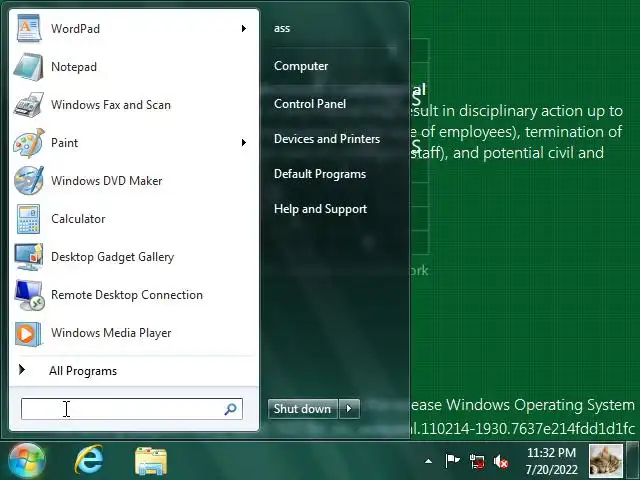Image resolution: width=640 pixels, height=480 pixels.
Task: Open Default Programs
Action: [x=320, y=174]
